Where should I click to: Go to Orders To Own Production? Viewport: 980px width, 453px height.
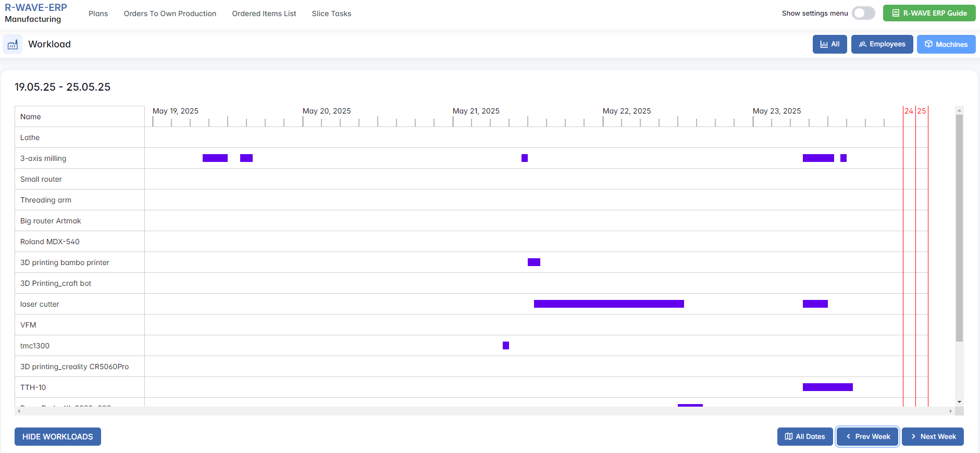click(170, 14)
